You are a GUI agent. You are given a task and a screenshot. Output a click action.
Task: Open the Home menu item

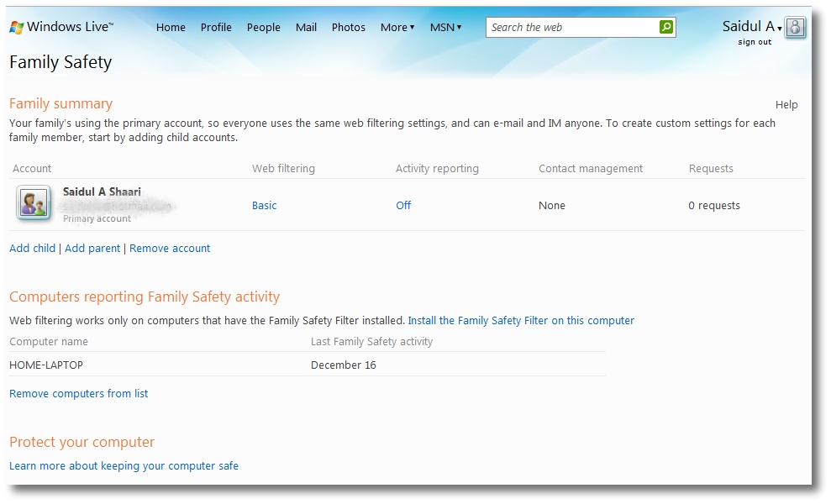coord(171,27)
